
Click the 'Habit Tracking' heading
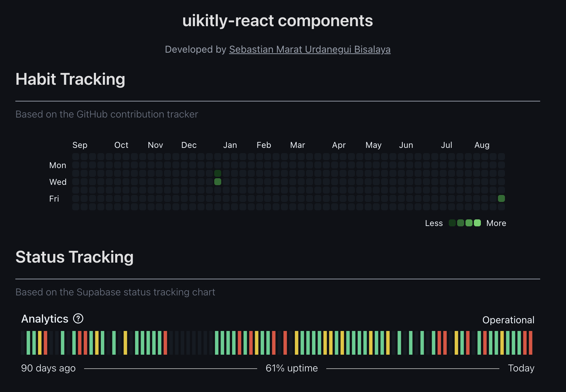tap(70, 79)
